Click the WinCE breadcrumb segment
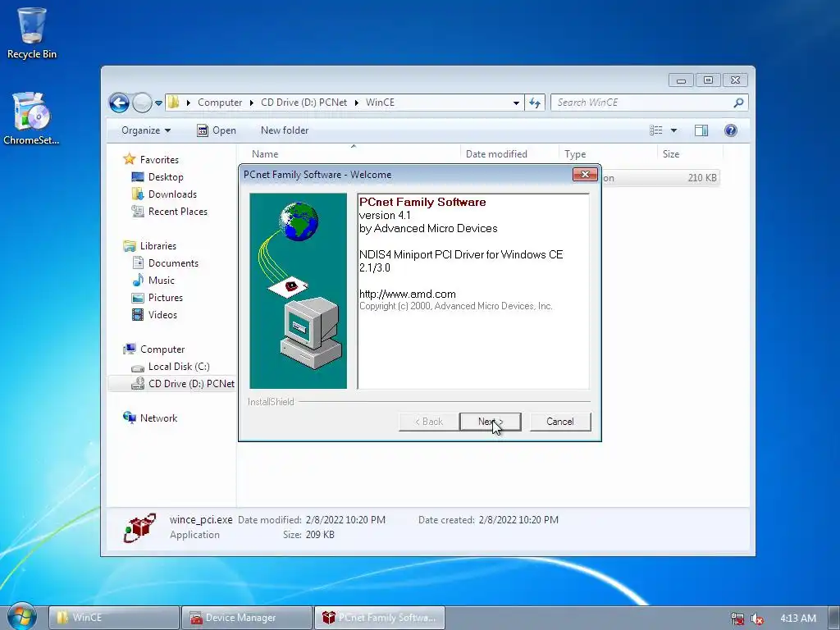This screenshot has width=840, height=630. click(380, 103)
